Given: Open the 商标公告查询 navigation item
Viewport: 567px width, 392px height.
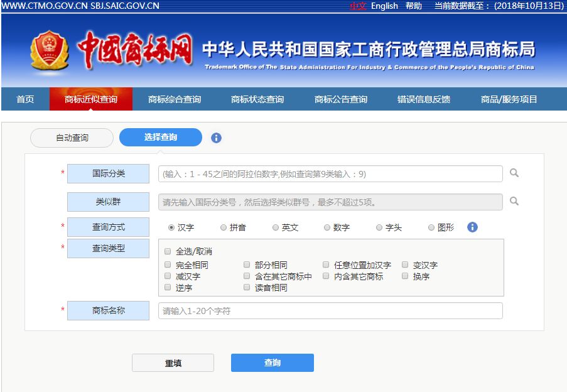Looking at the screenshot, I should (x=340, y=99).
